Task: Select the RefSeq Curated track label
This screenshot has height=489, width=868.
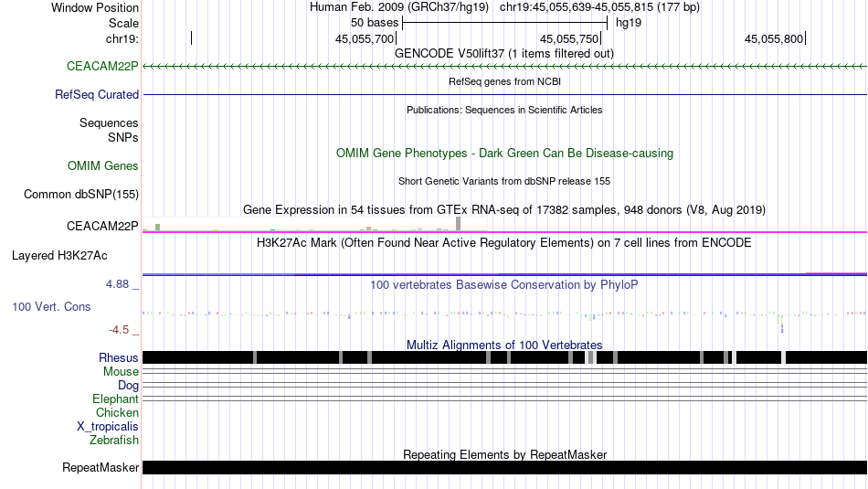Action: pyautogui.click(x=97, y=95)
